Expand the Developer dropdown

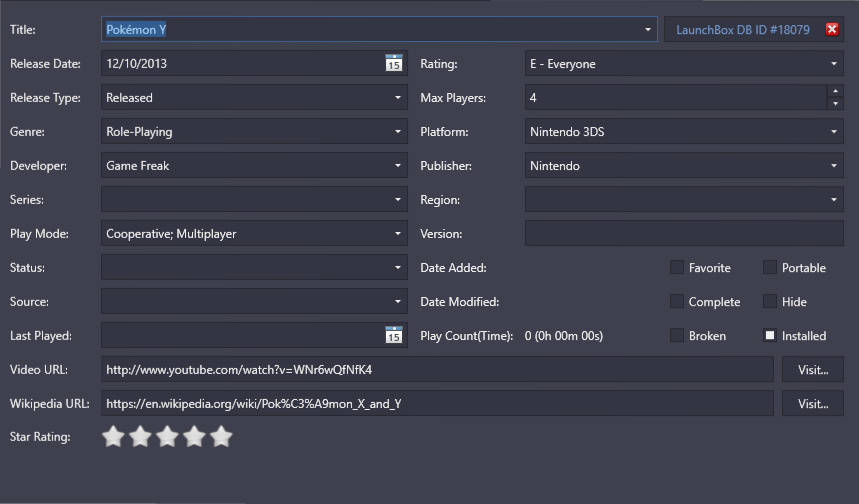tap(398, 165)
